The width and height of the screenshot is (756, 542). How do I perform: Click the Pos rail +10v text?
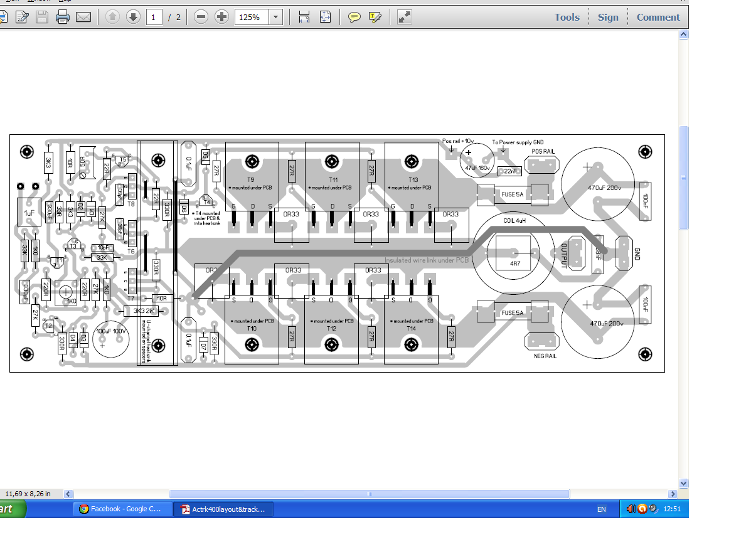458,141
